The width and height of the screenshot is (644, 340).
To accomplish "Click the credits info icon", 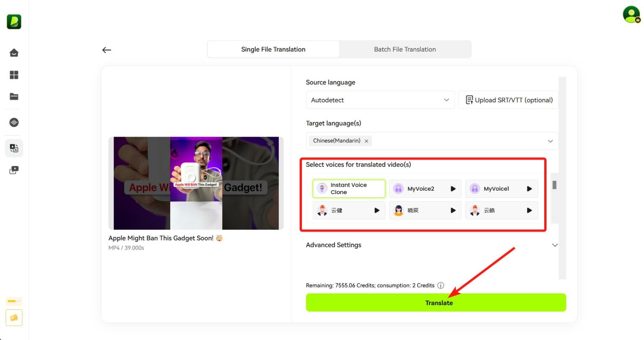I will pos(441,285).
